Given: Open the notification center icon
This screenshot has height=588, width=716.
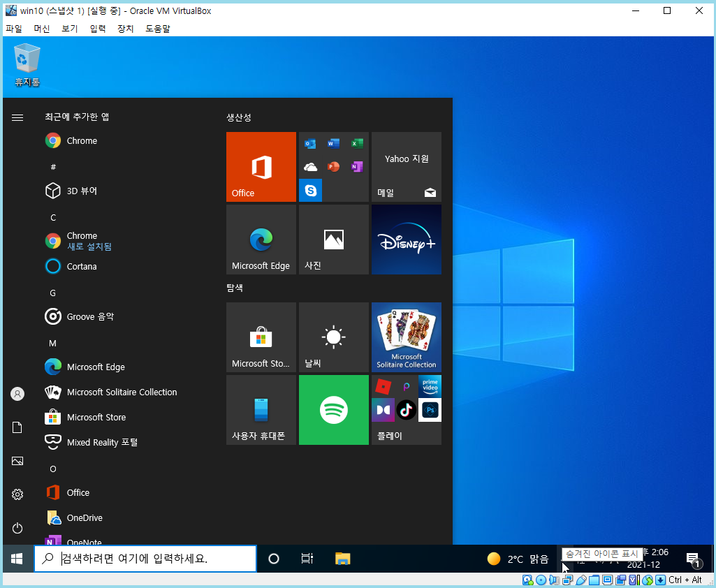Looking at the screenshot, I should point(693,559).
